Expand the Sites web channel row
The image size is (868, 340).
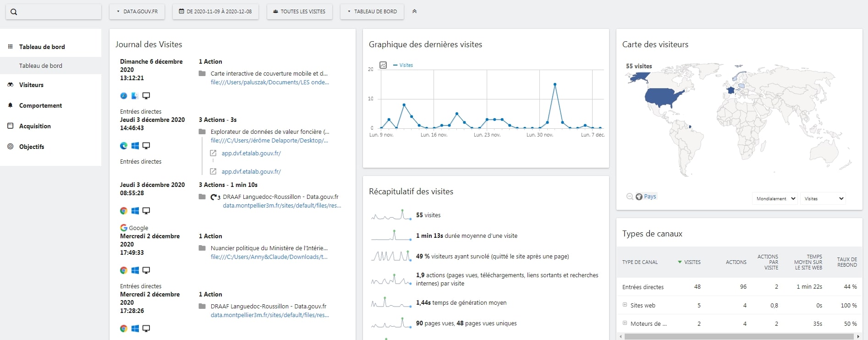pyautogui.click(x=625, y=305)
